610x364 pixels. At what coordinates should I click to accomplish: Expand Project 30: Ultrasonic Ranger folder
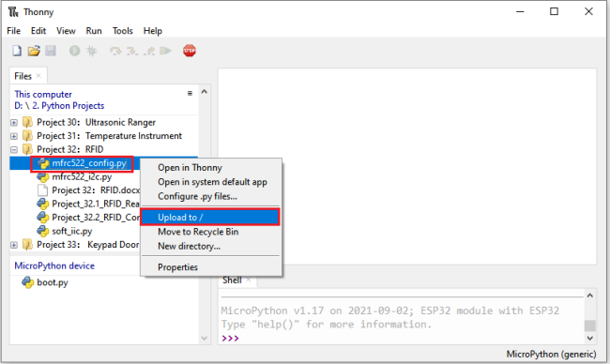[14, 123]
